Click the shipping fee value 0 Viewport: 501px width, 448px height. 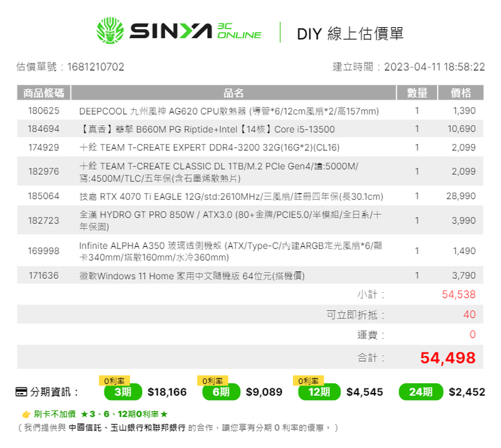(472, 335)
